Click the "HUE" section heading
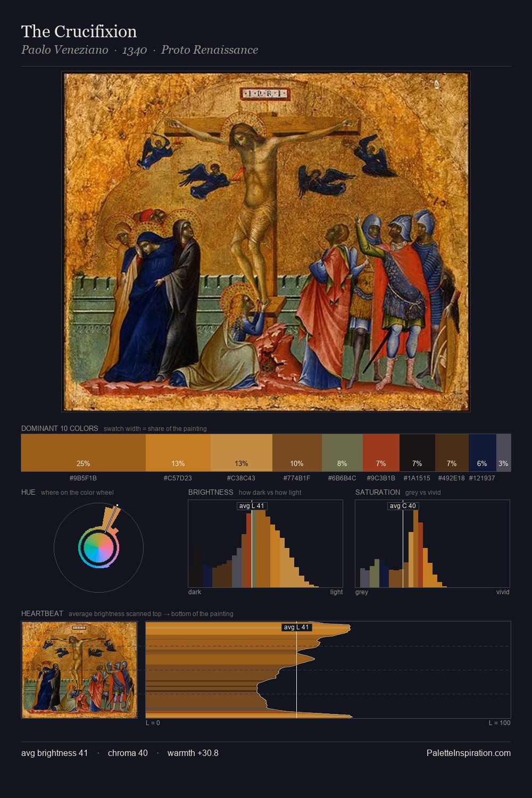The image size is (532, 798). coord(28,492)
